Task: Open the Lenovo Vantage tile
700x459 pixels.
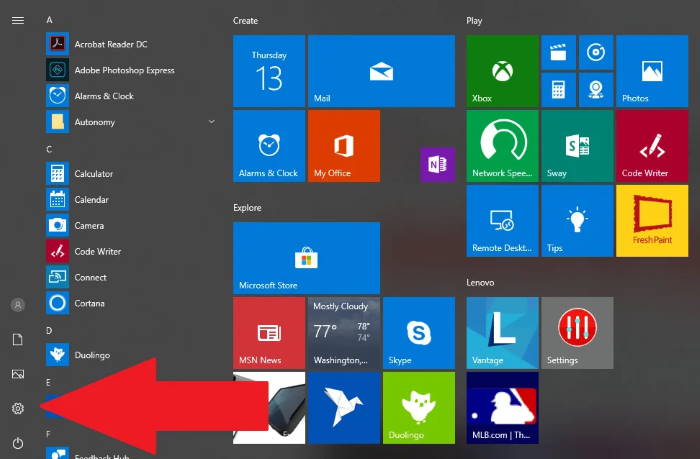Action: click(502, 333)
